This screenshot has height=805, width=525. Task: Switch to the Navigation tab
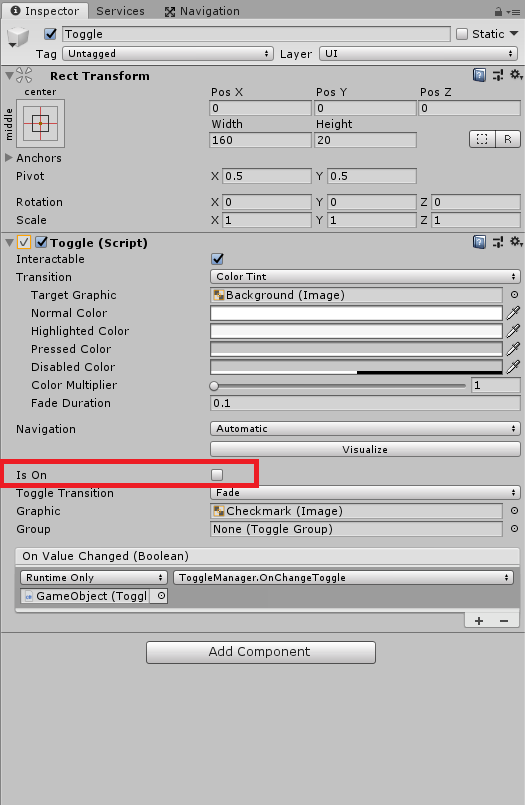click(x=202, y=11)
